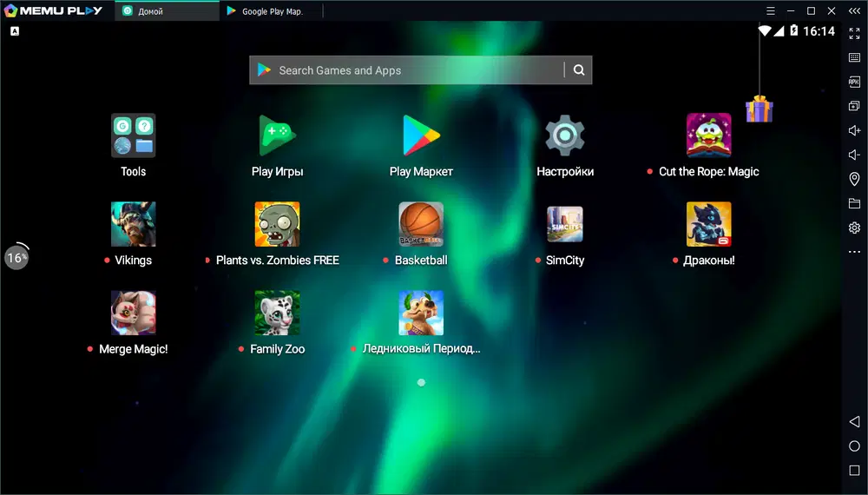Click the Wi-Fi status icon

pyautogui.click(x=765, y=31)
